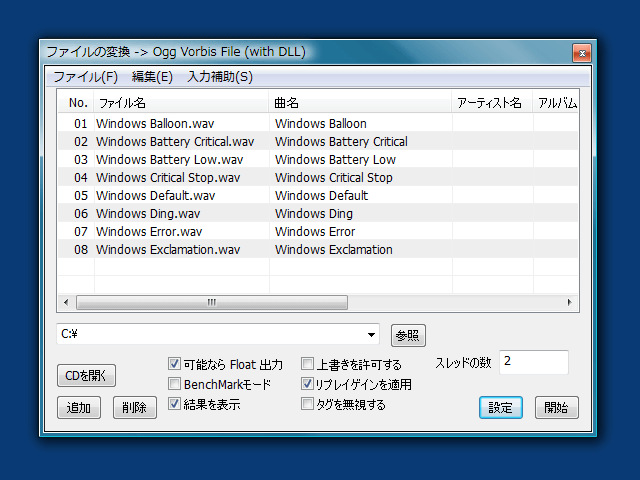The height and width of the screenshot is (480, 640).
Task: Open the 入力補助(S) menu
Action: coord(220,76)
